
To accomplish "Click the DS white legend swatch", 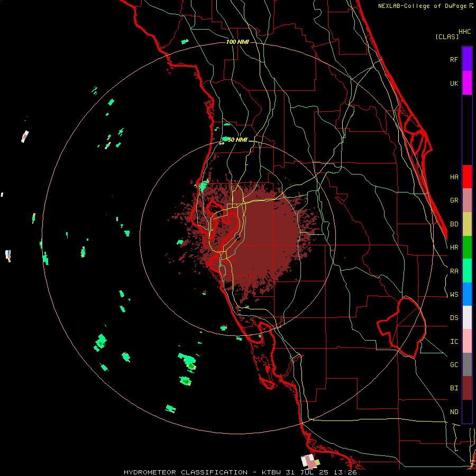I will coord(467,317).
